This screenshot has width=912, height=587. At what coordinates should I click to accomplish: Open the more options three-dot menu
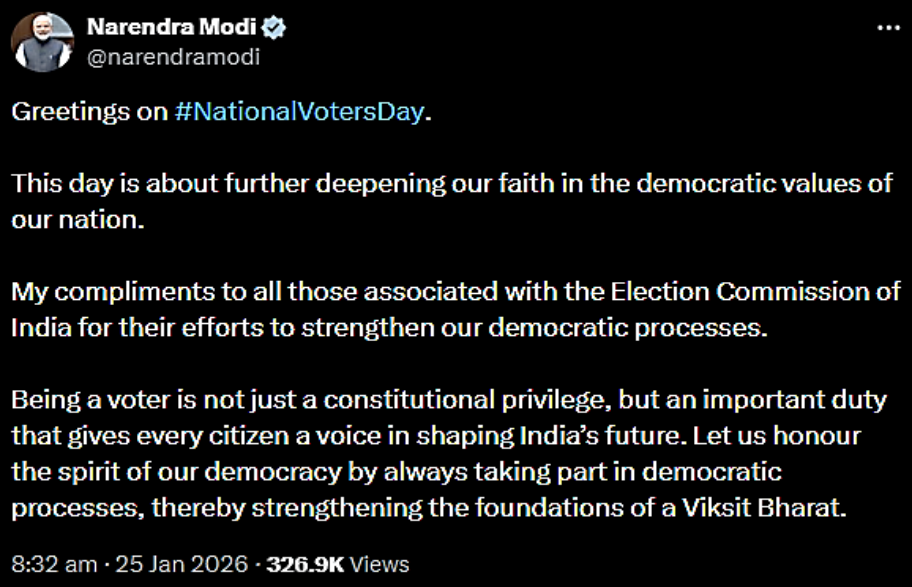point(887,28)
